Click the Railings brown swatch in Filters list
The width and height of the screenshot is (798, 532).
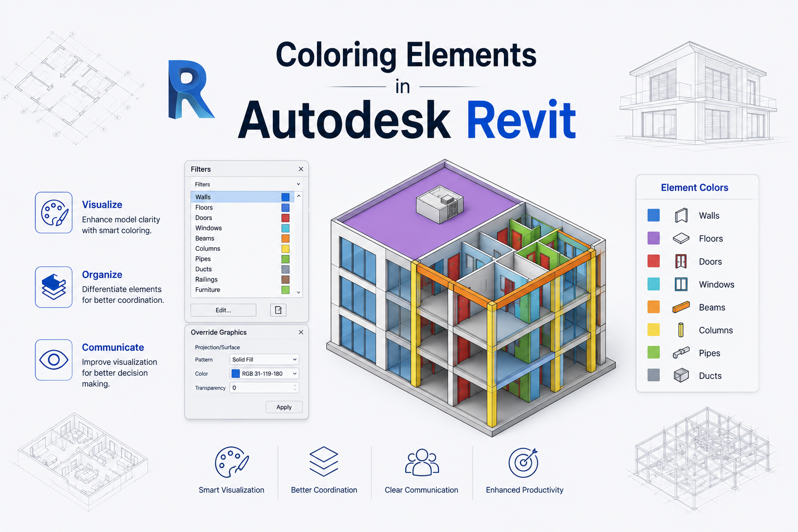(x=285, y=280)
